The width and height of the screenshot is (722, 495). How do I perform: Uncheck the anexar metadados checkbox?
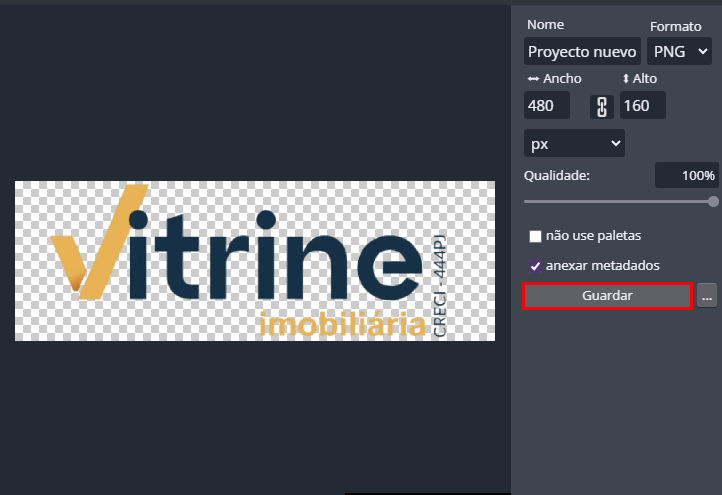click(535, 266)
